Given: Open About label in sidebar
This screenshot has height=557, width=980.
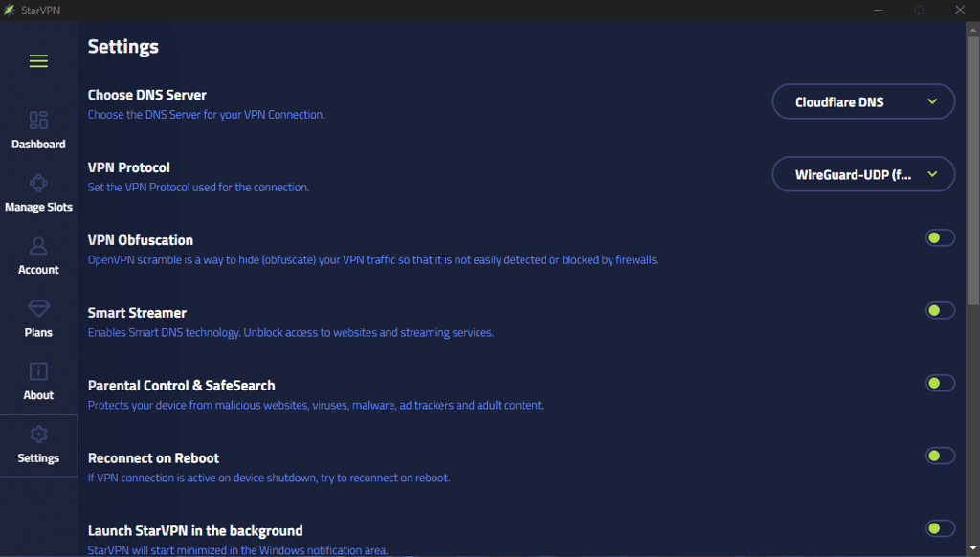Looking at the screenshot, I should [38, 395].
